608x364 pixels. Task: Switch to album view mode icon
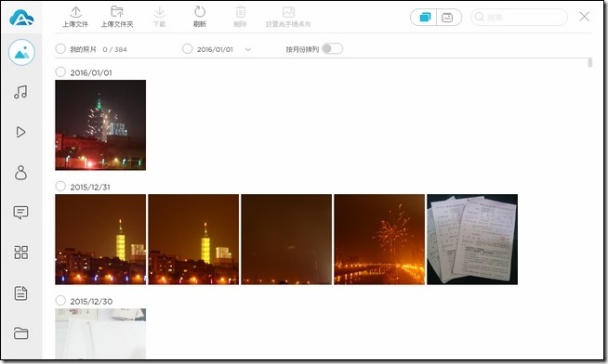pos(447,18)
